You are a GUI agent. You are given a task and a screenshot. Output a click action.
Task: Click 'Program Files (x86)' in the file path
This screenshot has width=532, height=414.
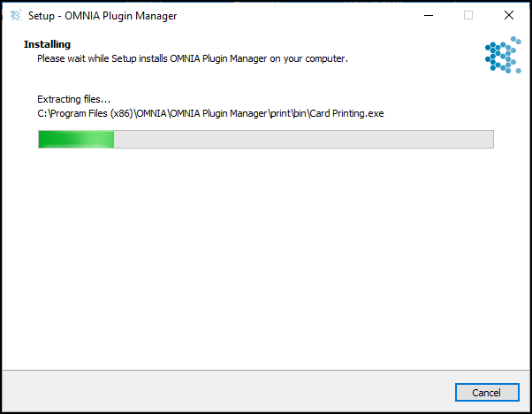[91, 113]
